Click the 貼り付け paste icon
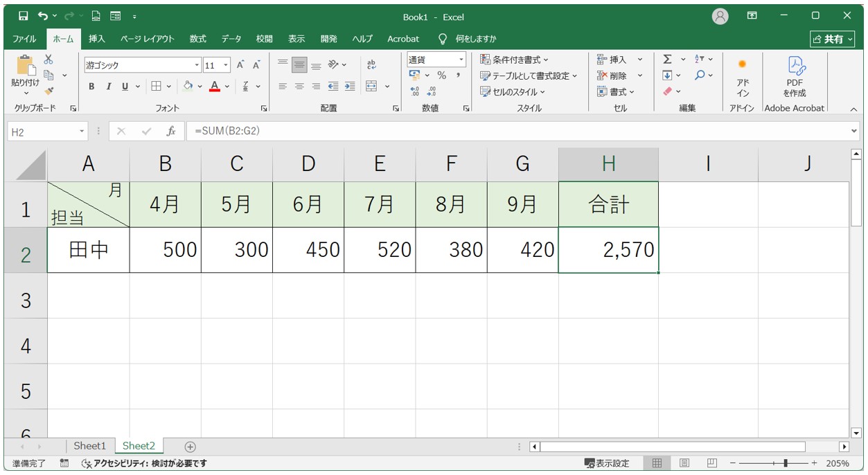The height and width of the screenshot is (475, 868). (26, 66)
